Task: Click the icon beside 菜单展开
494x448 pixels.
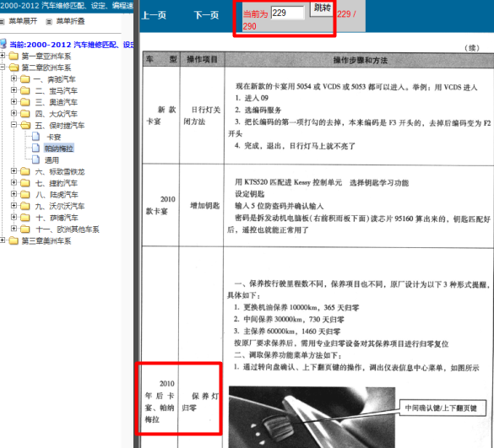Action: [x=3, y=22]
